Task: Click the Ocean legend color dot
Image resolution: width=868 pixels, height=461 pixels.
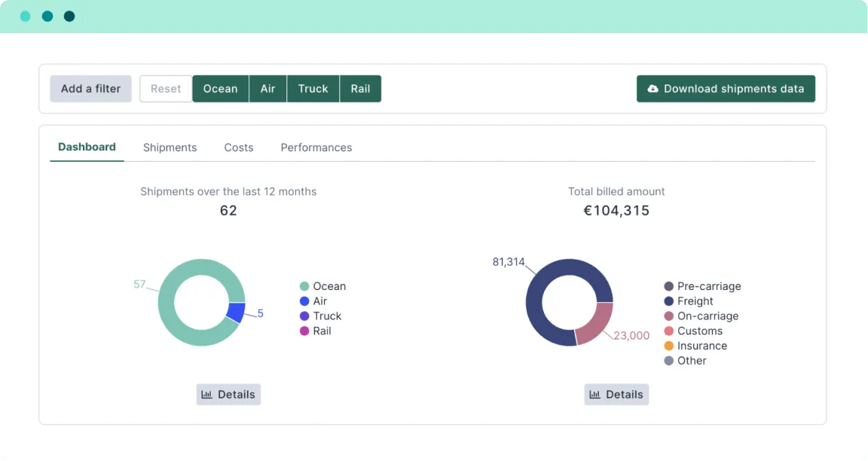Action: tap(304, 286)
